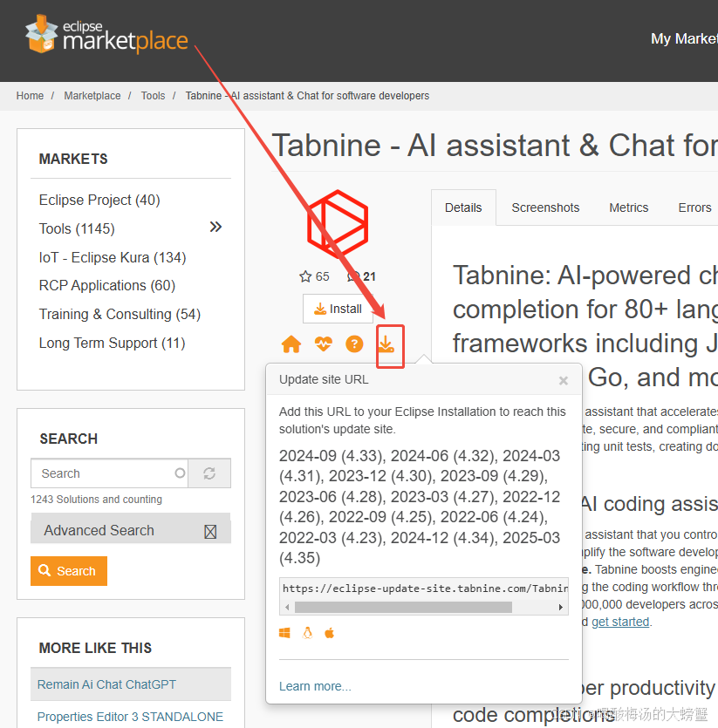The image size is (718, 728).
Task: Open Tools (1145) market
Action: pyautogui.click(x=77, y=229)
